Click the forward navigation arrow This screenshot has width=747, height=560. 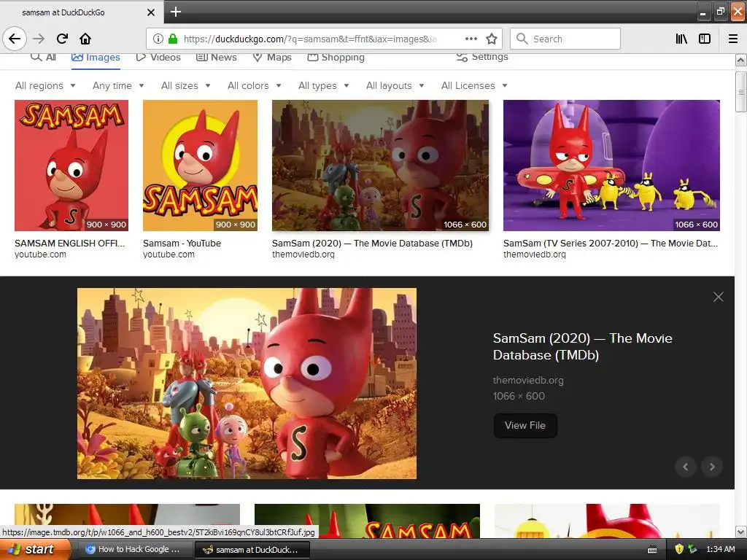[39, 39]
